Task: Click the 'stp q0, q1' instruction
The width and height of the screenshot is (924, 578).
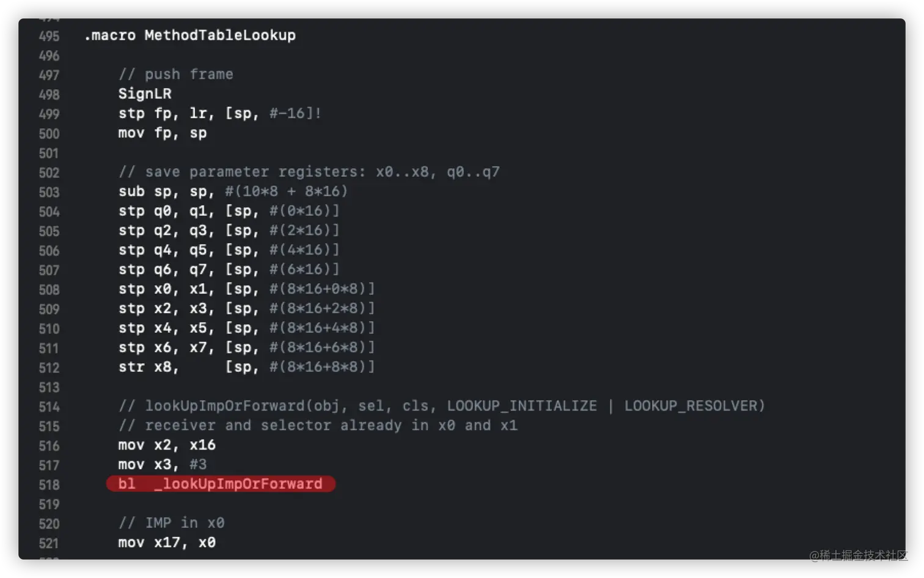Action: pyautogui.click(x=229, y=211)
